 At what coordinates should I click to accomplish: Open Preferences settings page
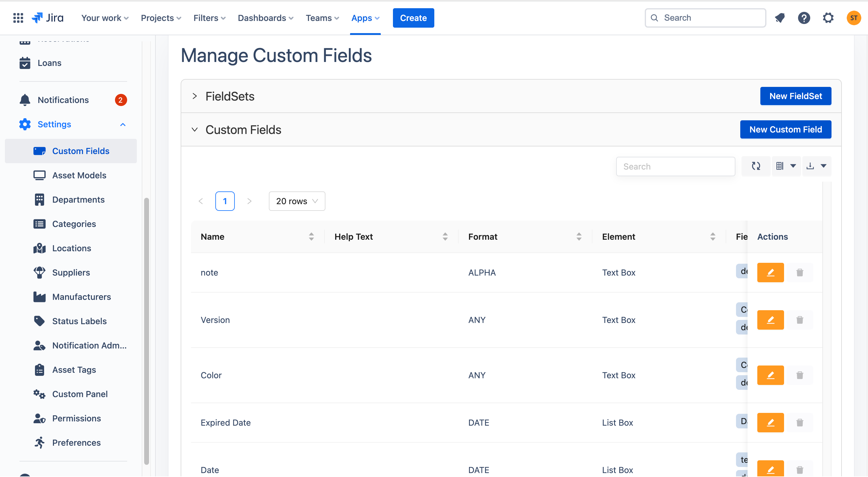coord(71,442)
